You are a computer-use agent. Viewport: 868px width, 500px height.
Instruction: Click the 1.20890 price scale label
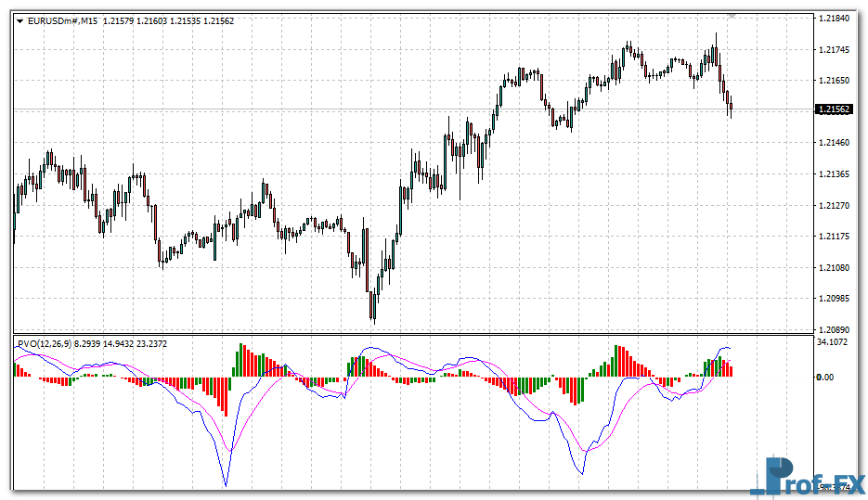(836, 330)
